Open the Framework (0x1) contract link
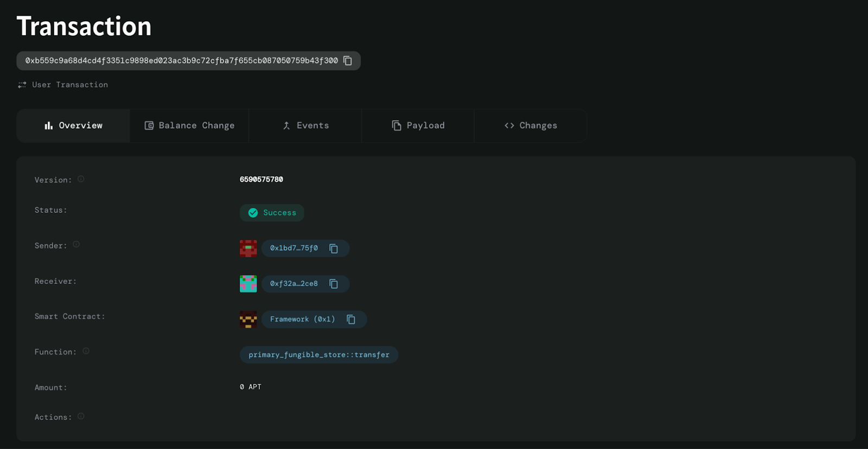Image resolution: width=868 pixels, height=449 pixels. (303, 319)
